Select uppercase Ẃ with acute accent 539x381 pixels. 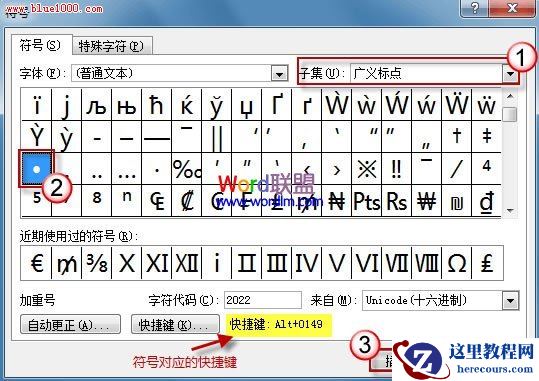point(396,105)
